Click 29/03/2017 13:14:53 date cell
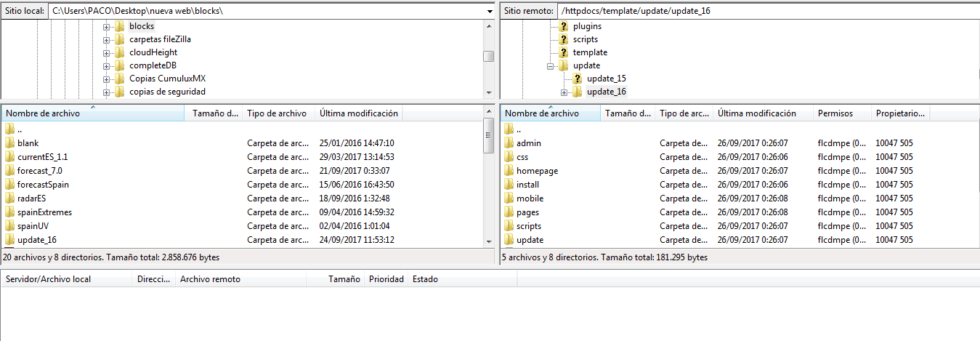The width and height of the screenshot is (980, 341). (x=357, y=157)
